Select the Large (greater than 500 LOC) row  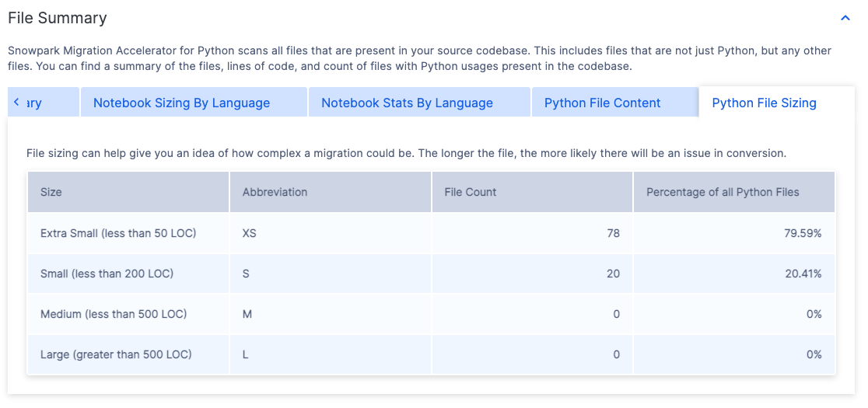point(116,354)
